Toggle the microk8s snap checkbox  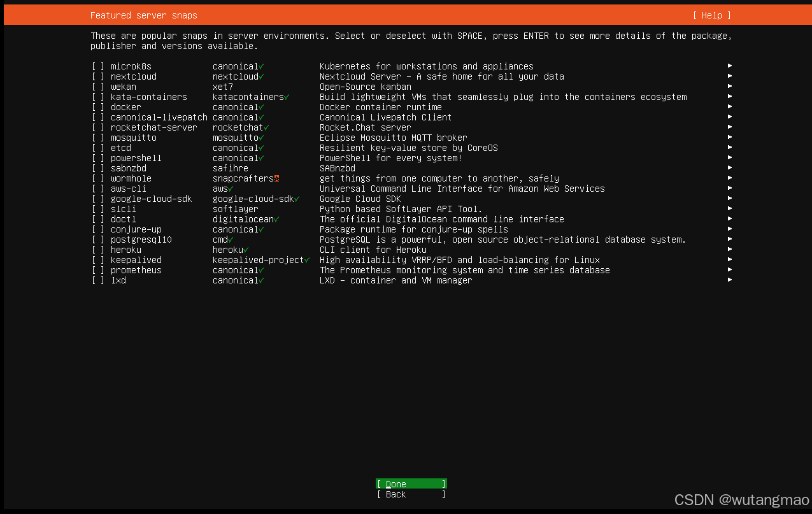click(x=97, y=66)
